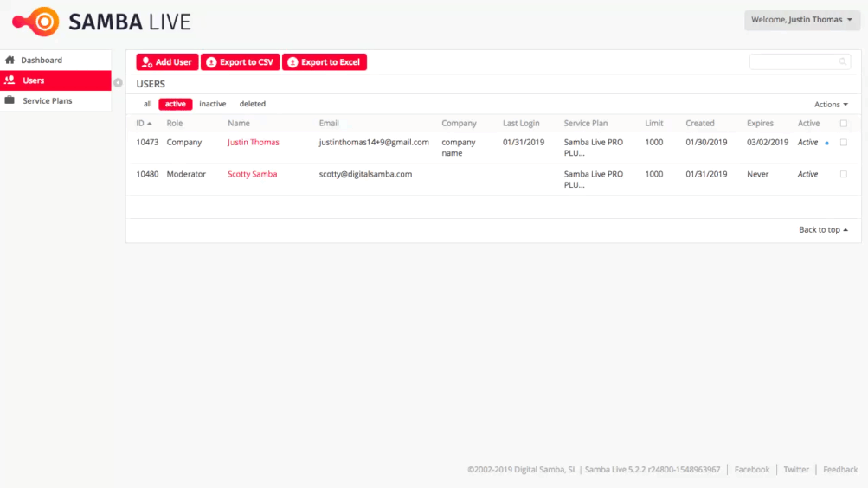Collapse the sidebar with the round arrow
The height and width of the screenshot is (488, 868).
[118, 82]
